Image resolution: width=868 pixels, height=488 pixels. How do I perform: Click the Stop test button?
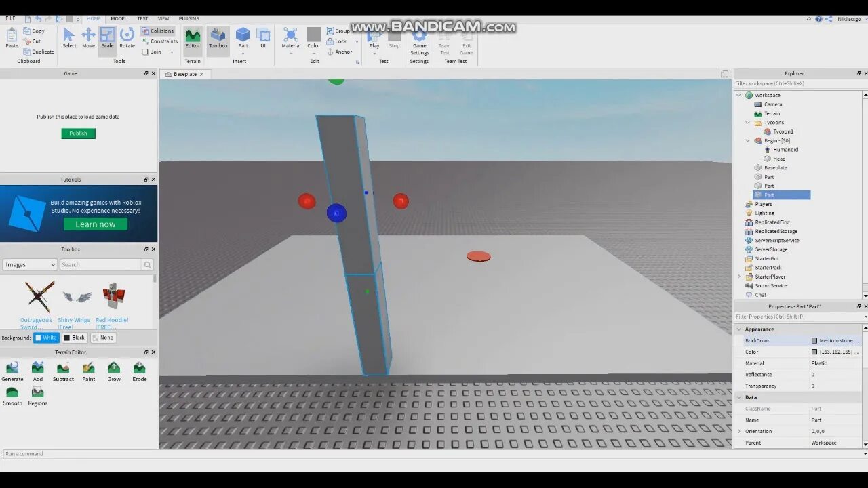(x=394, y=39)
